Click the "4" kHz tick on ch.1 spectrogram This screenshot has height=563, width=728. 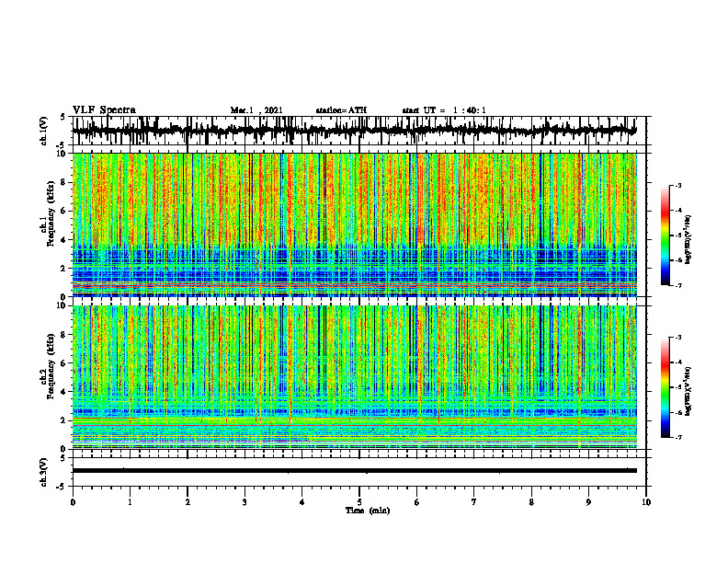(x=64, y=240)
